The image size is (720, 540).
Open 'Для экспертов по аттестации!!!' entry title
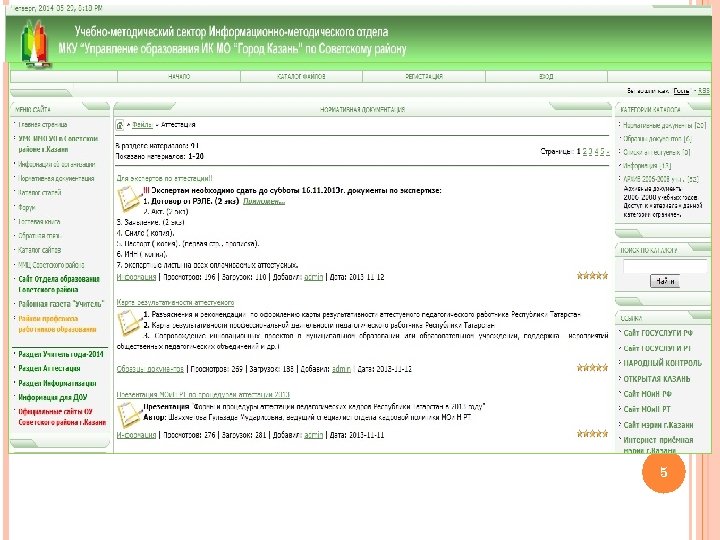coord(164,178)
